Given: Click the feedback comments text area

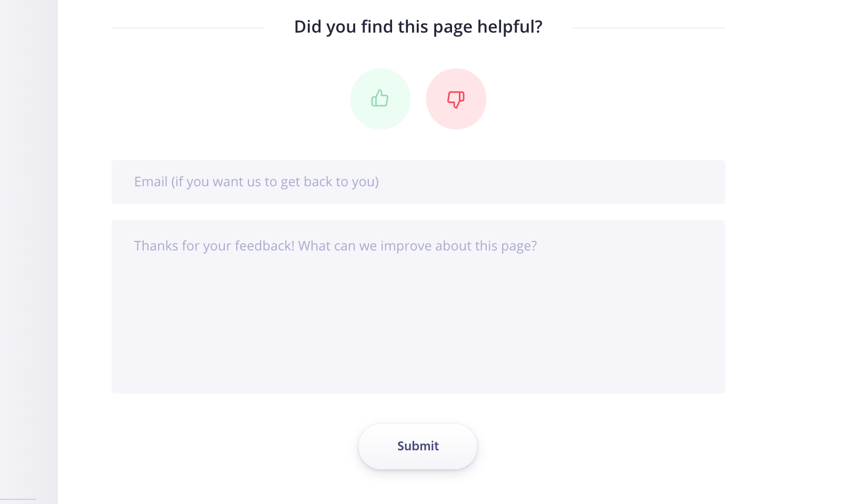Looking at the screenshot, I should coord(418,307).
